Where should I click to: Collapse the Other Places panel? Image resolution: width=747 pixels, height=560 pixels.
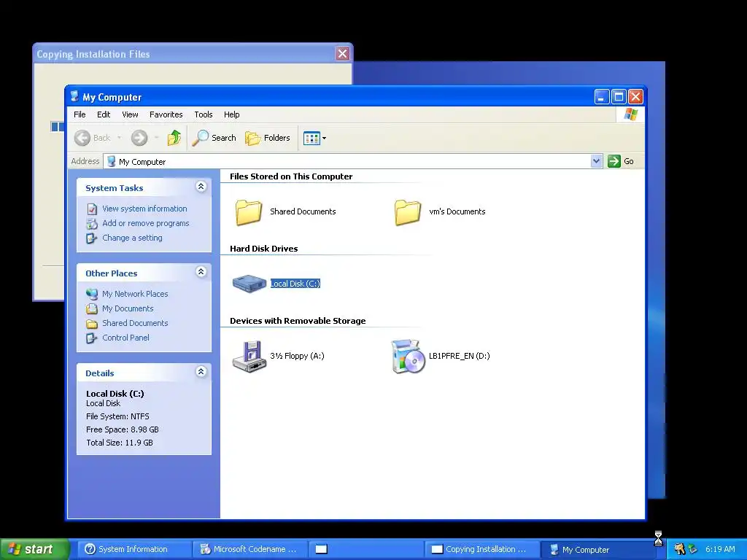coord(201,272)
